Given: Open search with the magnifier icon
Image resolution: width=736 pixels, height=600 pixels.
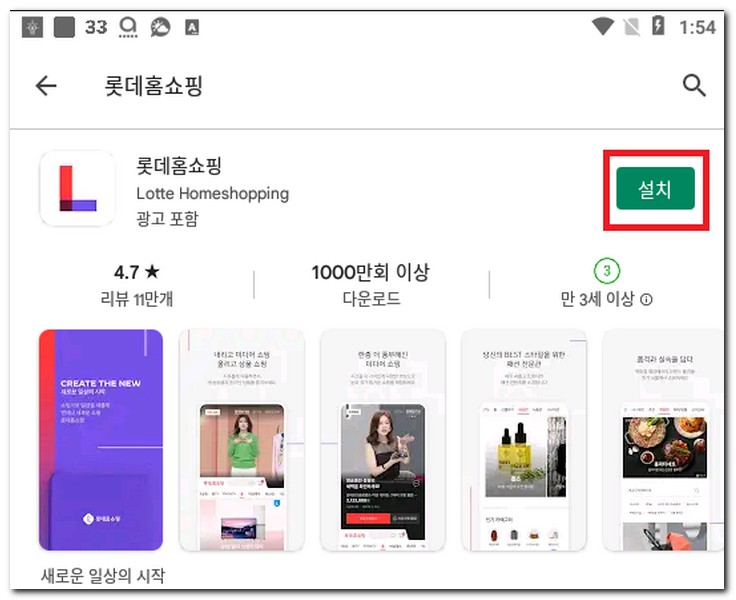Looking at the screenshot, I should pyautogui.click(x=694, y=85).
